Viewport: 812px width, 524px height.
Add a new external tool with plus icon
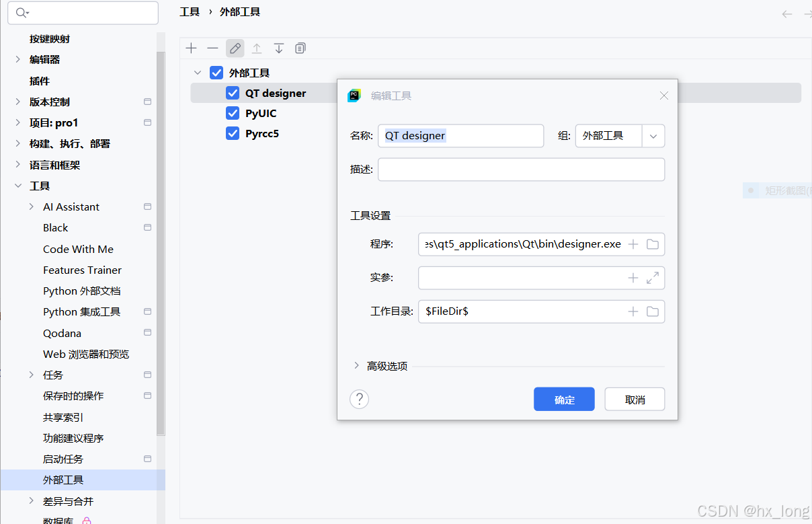(x=192, y=48)
